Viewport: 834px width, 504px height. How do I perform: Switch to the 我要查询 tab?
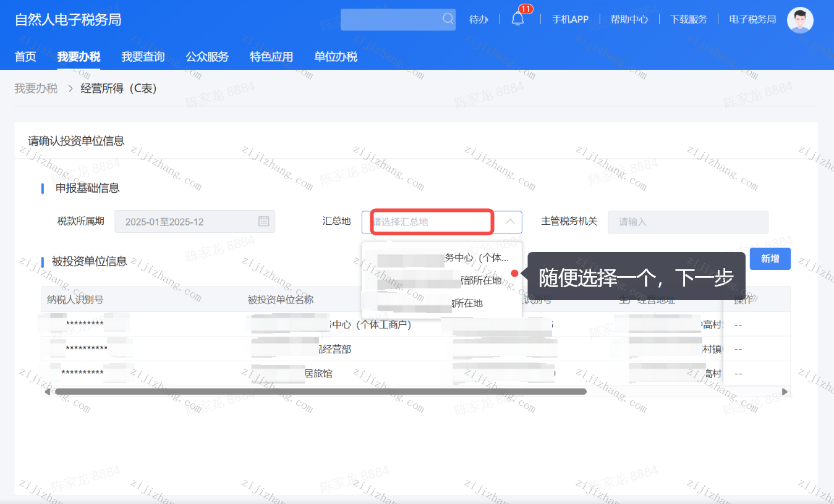pyautogui.click(x=143, y=56)
